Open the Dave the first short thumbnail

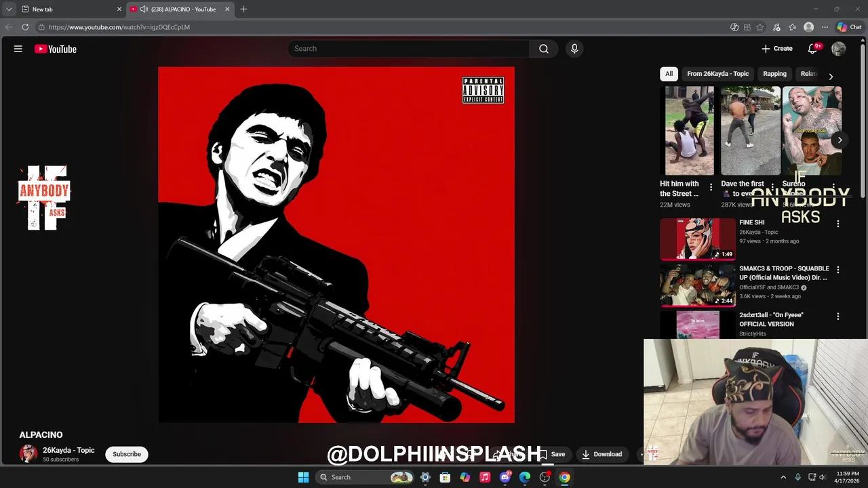coord(750,131)
